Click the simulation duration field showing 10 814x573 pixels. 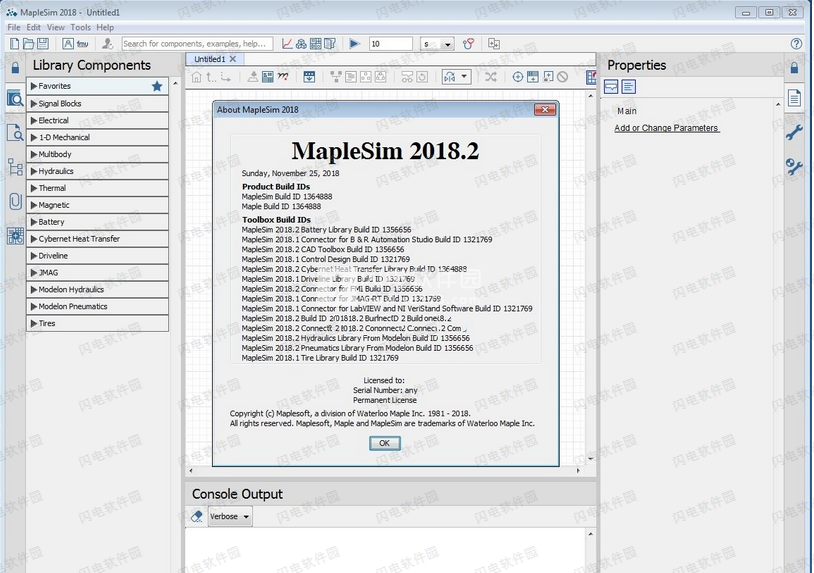pos(390,44)
